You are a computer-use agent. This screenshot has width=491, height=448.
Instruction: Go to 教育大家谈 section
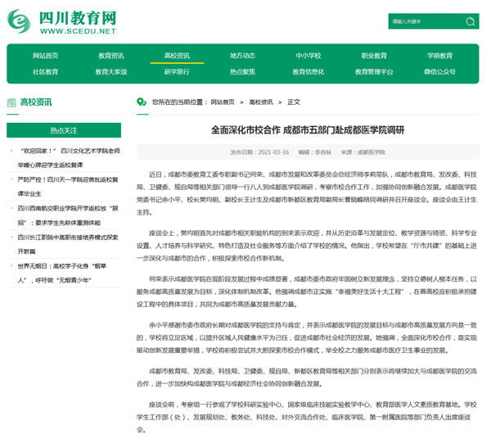point(111,72)
